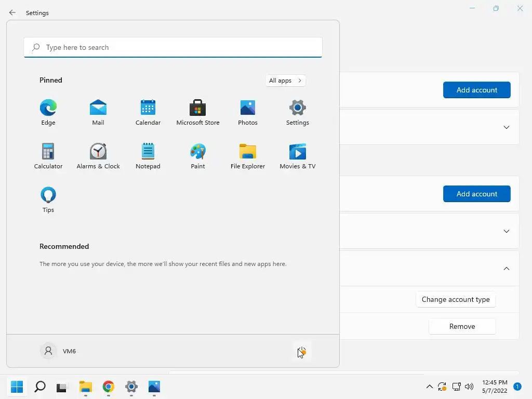Click the upper Add account button in Settings
The height and width of the screenshot is (399, 532).
point(477,90)
